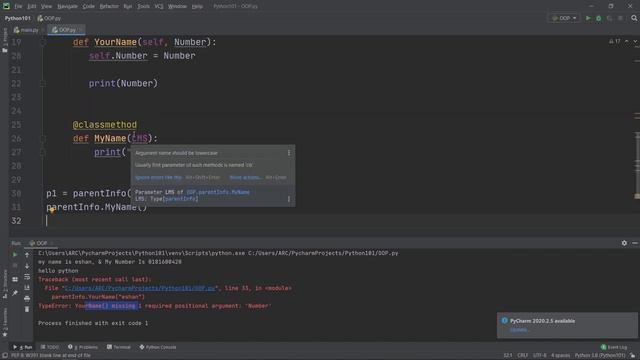The height and width of the screenshot is (360, 640).
Task: Click parentInfo type link in tooltip
Action: (180, 199)
